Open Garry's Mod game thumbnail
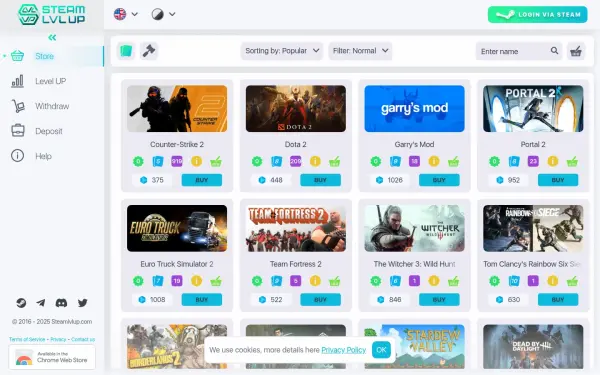Image resolution: width=600 pixels, height=375 pixels. [x=414, y=109]
